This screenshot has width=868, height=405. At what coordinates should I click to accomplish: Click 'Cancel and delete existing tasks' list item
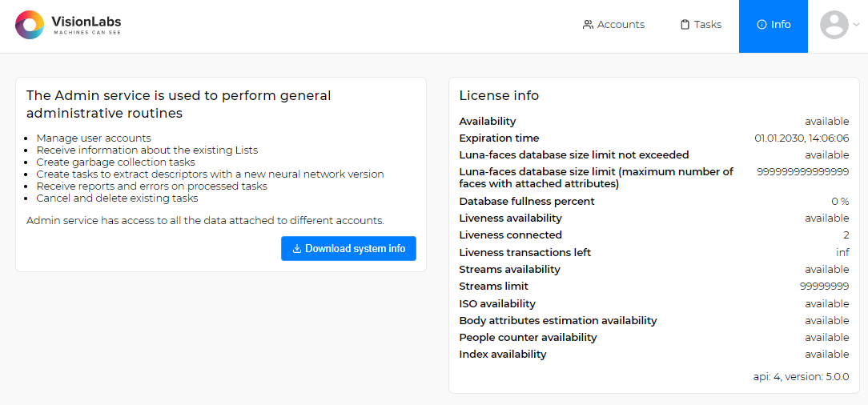[117, 198]
